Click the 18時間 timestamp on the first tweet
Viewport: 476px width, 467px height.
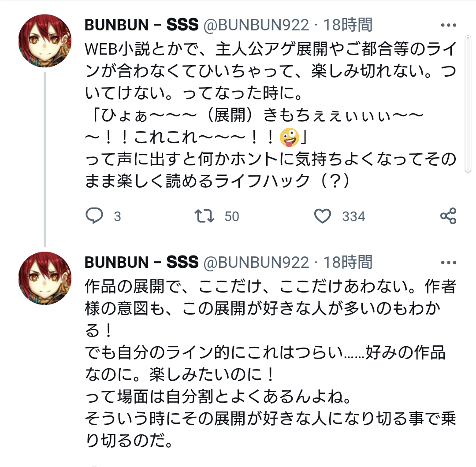click(348, 25)
